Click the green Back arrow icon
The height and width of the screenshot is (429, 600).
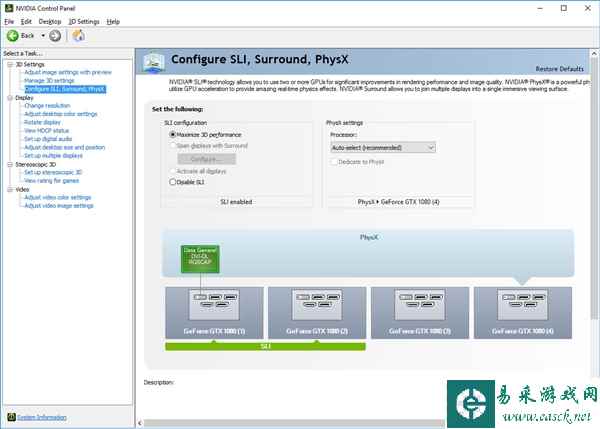(13, 36)
